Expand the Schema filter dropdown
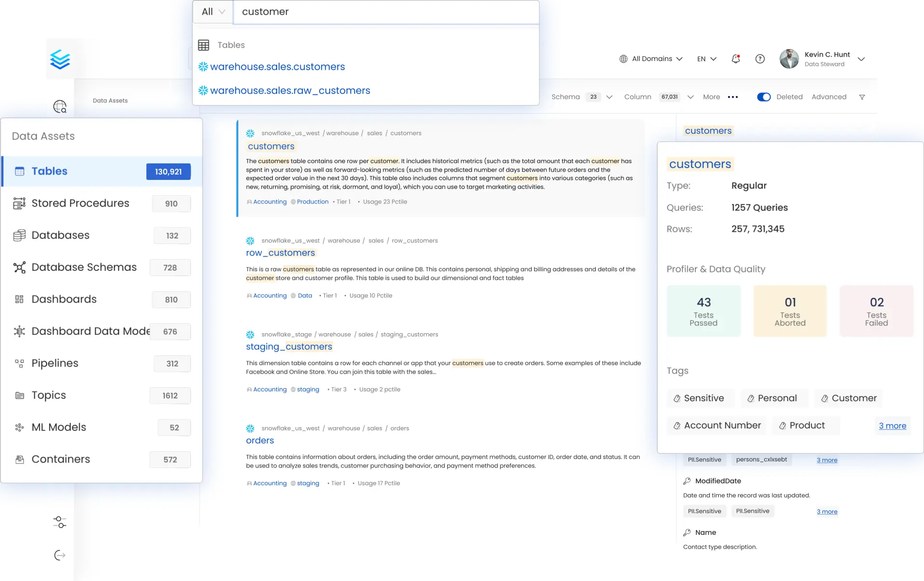Image resolution: width=924 pixels, height=581 pixels. 609,97
